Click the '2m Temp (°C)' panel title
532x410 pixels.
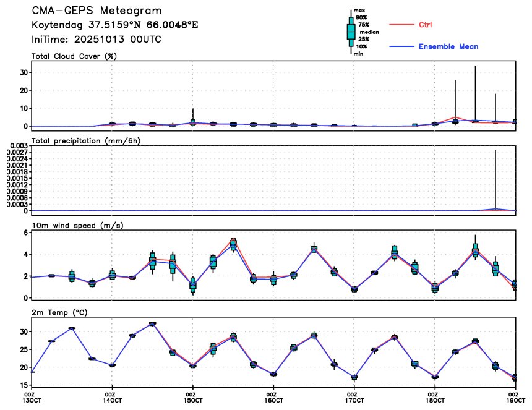coord(59,312)
